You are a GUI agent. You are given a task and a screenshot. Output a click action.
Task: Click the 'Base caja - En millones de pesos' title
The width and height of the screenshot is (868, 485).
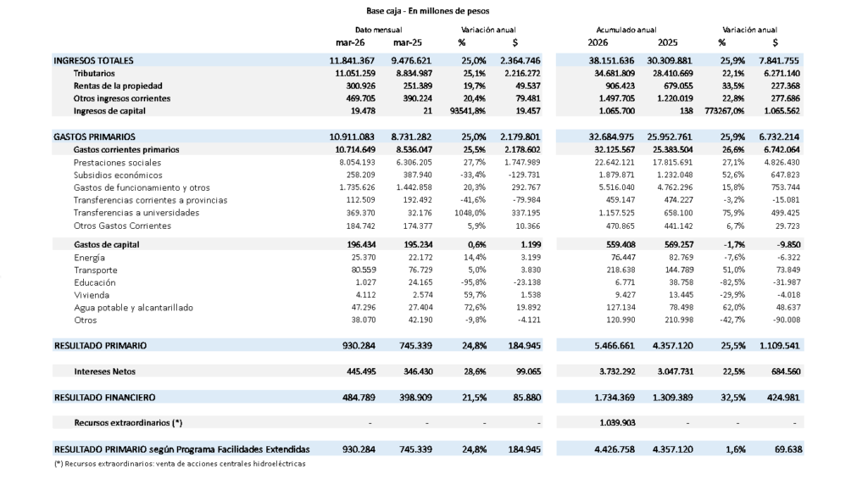[x=433, y=10]
